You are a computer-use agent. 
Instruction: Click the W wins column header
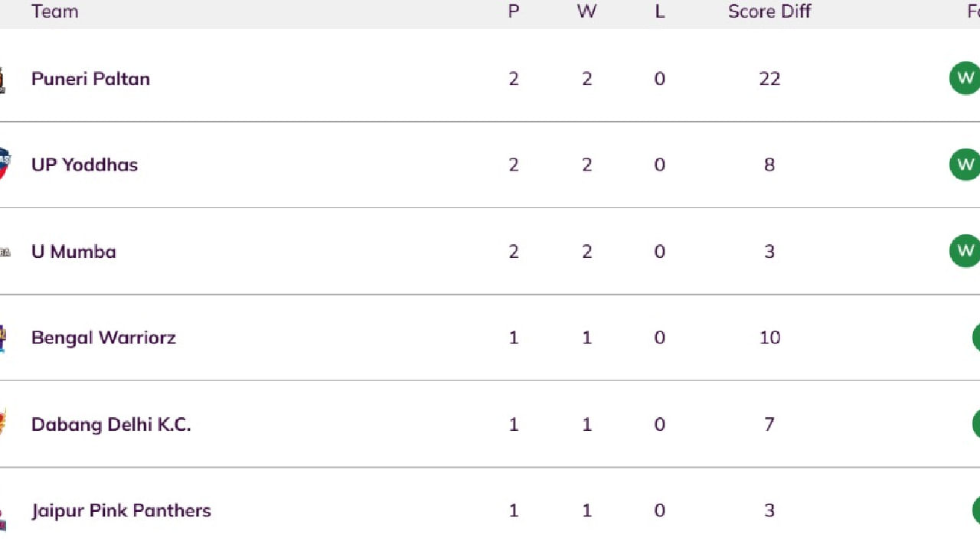click(x=586, y=11)
